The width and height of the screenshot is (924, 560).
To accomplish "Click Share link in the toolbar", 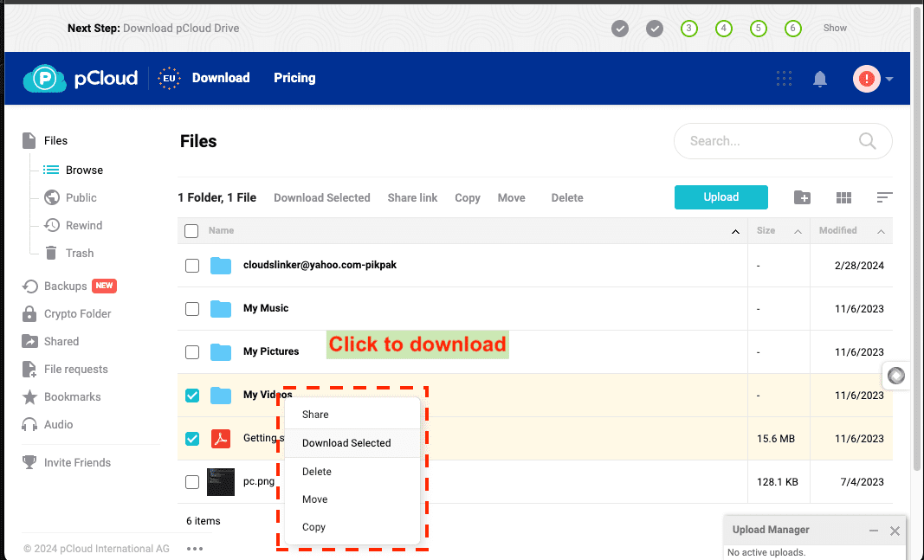I will click(x=412, y=198).
